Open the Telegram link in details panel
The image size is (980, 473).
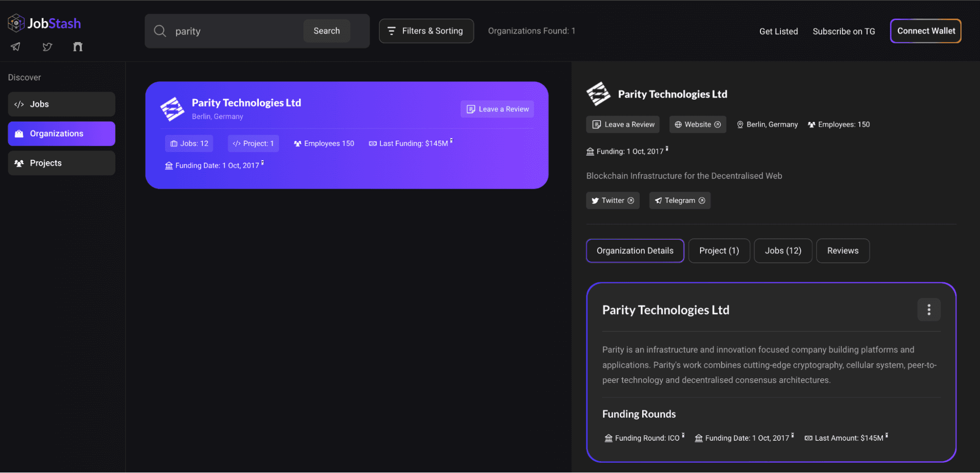679,200
